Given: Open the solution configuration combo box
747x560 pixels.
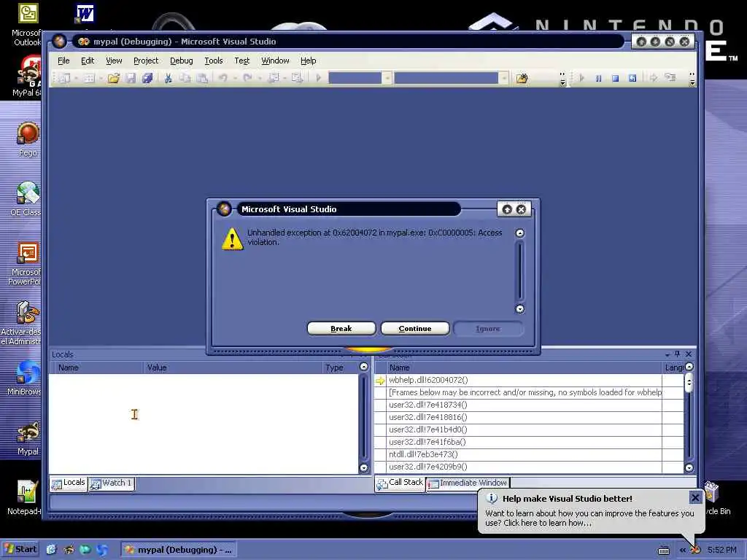Looking at the screenshot, I should tap(360, 78).
